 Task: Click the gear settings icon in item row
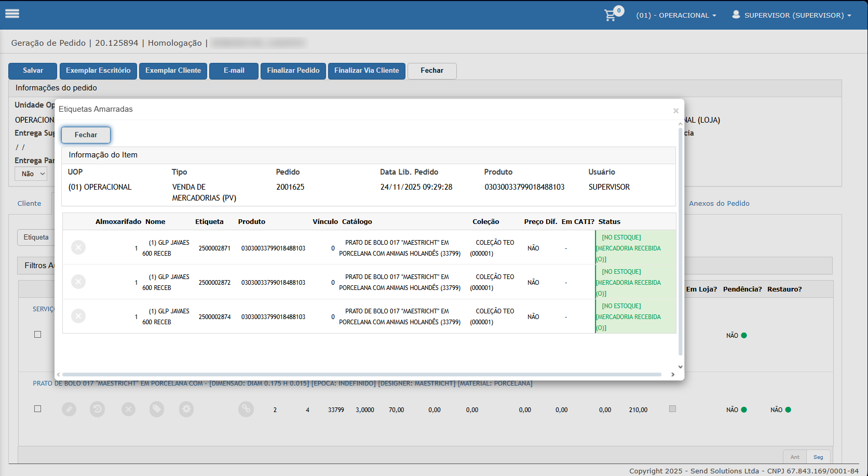click(186, 409)
